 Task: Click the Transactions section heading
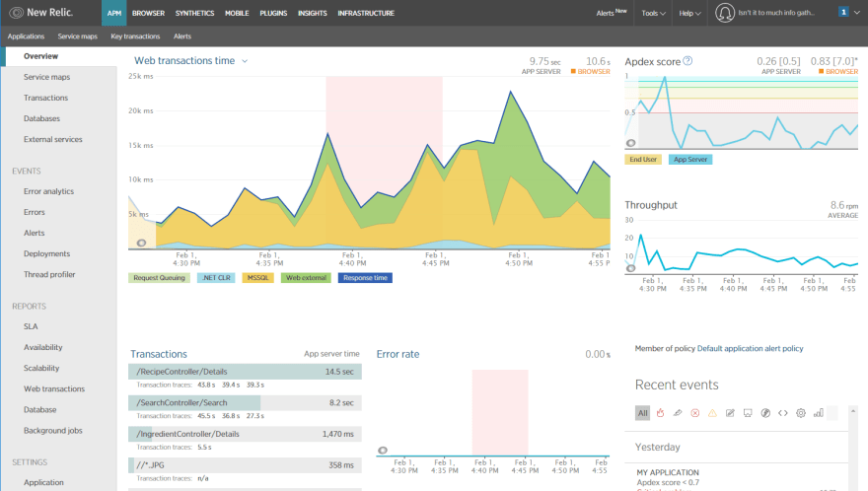tap(159, 354)
